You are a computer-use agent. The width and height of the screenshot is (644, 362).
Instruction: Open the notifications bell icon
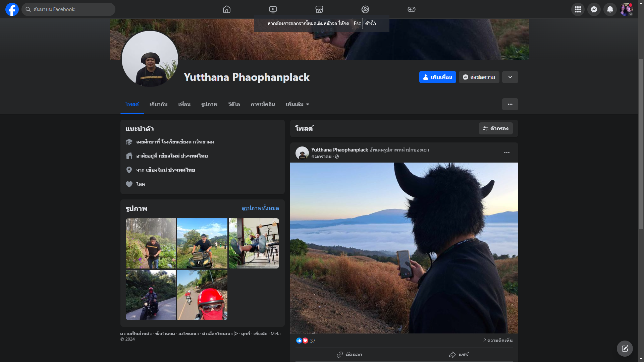pyautogui.click(x=610, y=9)
